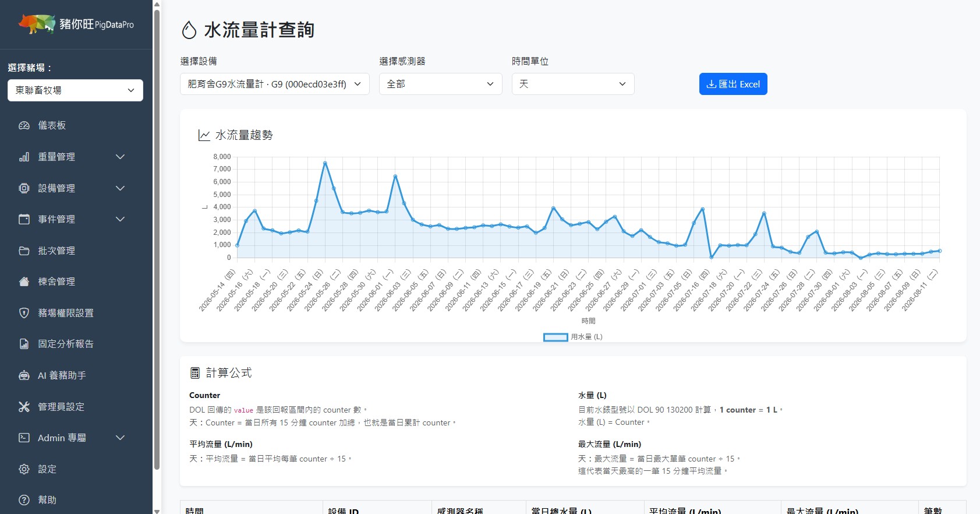Viewport: 980px width, 514px height.
Task: Click the Admin 專屬 terminal icon
Action: pos(24,438)
